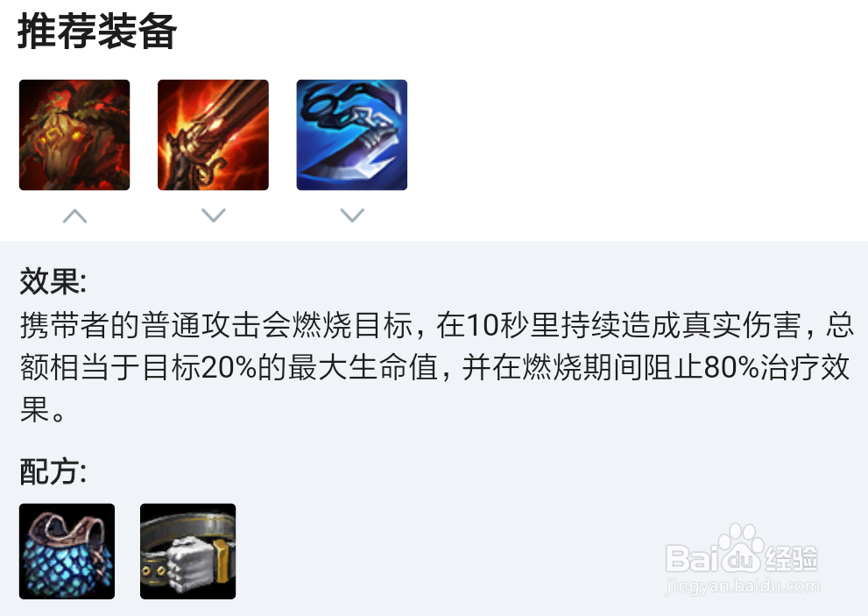
Task: Expand details under the blue blade item
Action: (x=352, y=216)
